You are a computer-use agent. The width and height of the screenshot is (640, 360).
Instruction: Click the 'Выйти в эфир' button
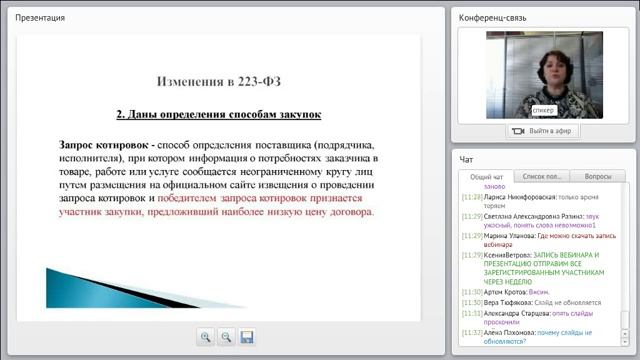543,131
